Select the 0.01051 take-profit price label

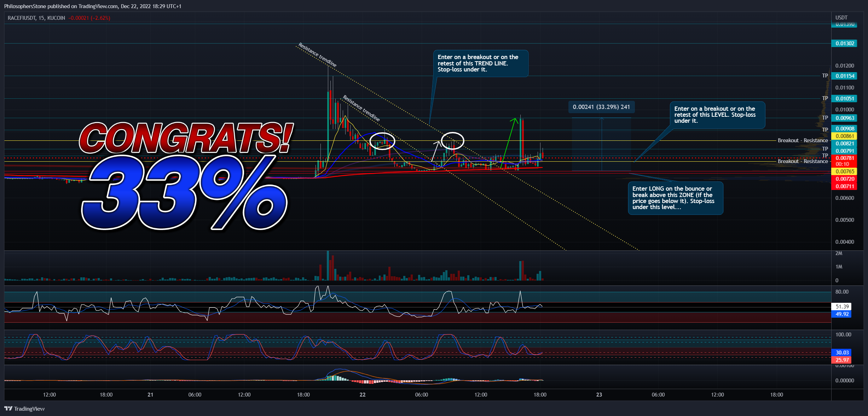click(x=845, y=99)
